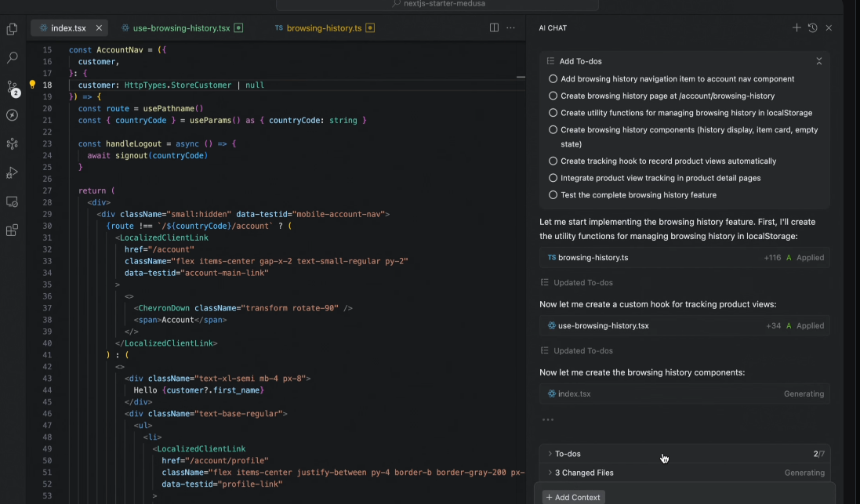Open AI chat history clock icon
Screen dimensions: 860x504
coord(813,27)
